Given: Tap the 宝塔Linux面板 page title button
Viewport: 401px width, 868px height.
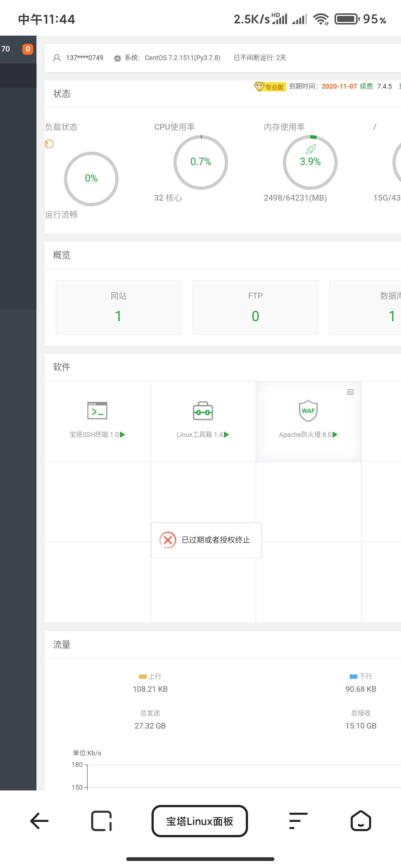Looking at the screenshot, I should tap(200, 821).
